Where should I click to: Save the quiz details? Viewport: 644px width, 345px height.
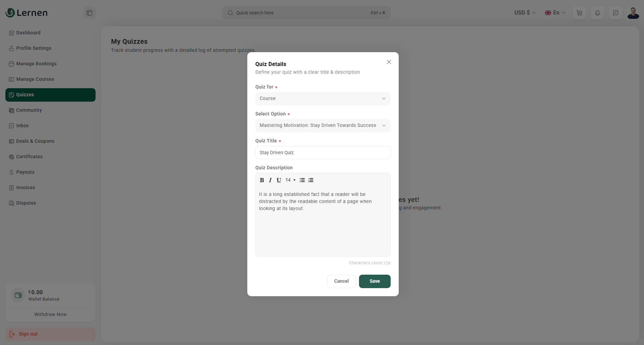pyautogui.click(x=374, y=281)
